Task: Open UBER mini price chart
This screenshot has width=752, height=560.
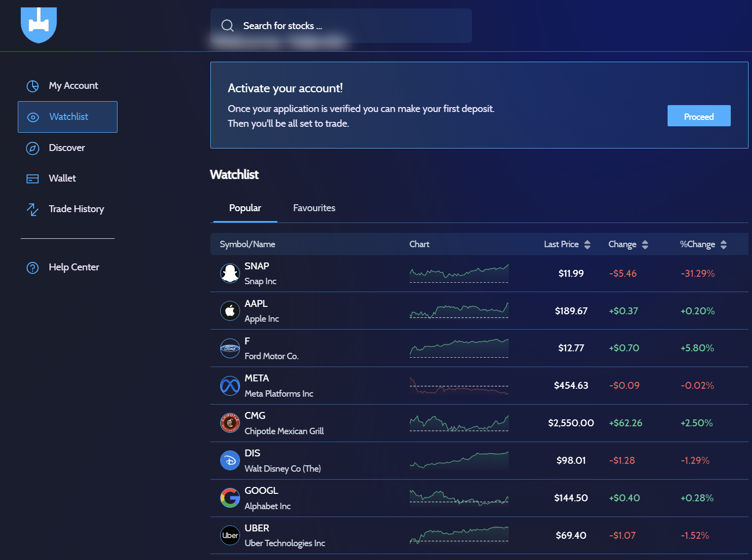Action: (x=459, y=535)
